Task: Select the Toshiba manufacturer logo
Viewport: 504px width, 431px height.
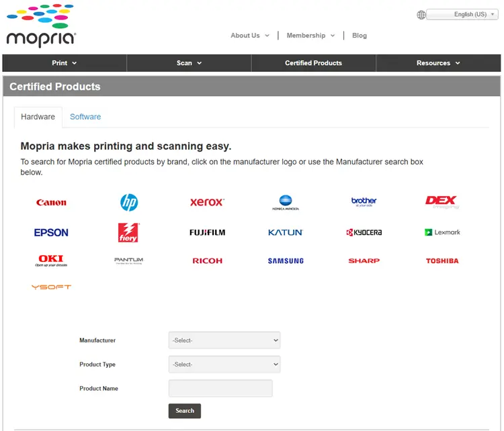Action: coord(442,260)
